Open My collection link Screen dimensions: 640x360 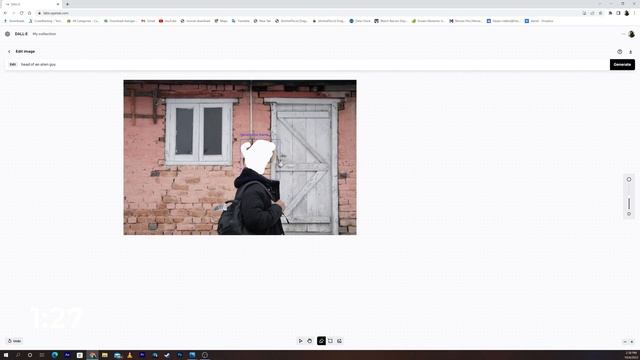click(44, 34)
